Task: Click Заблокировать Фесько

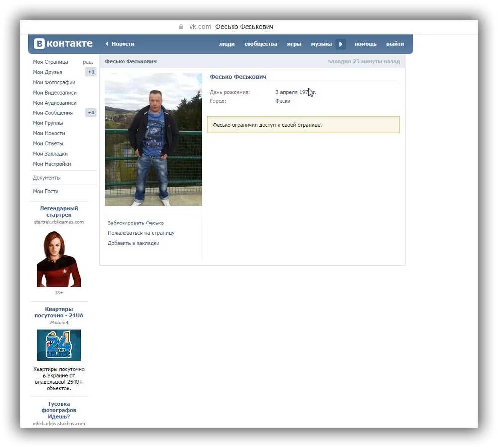Action: click(135, 223)
